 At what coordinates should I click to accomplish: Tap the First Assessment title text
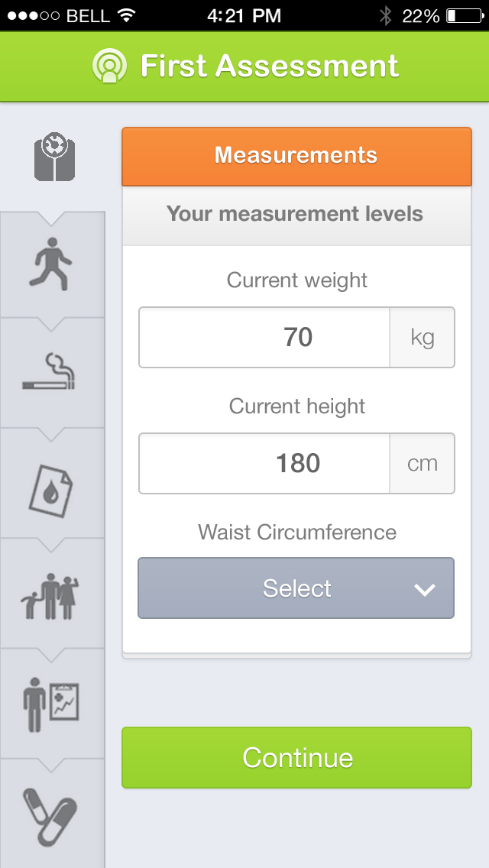tap(270, 66)
